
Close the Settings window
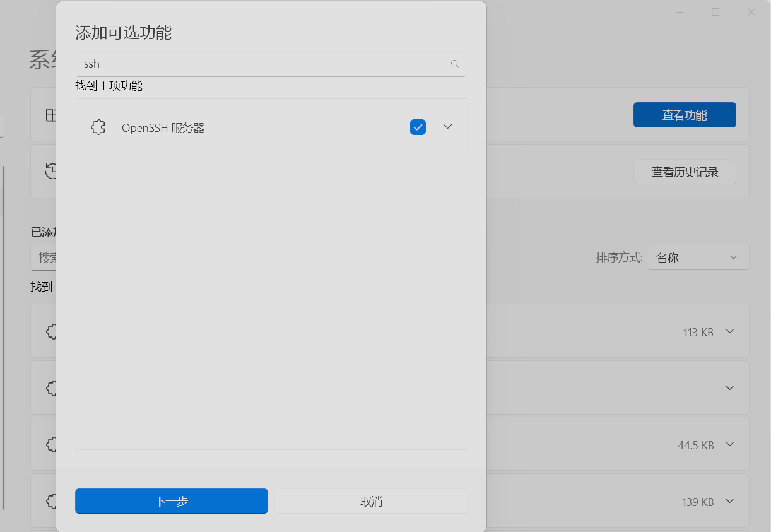tap(752, 12)
